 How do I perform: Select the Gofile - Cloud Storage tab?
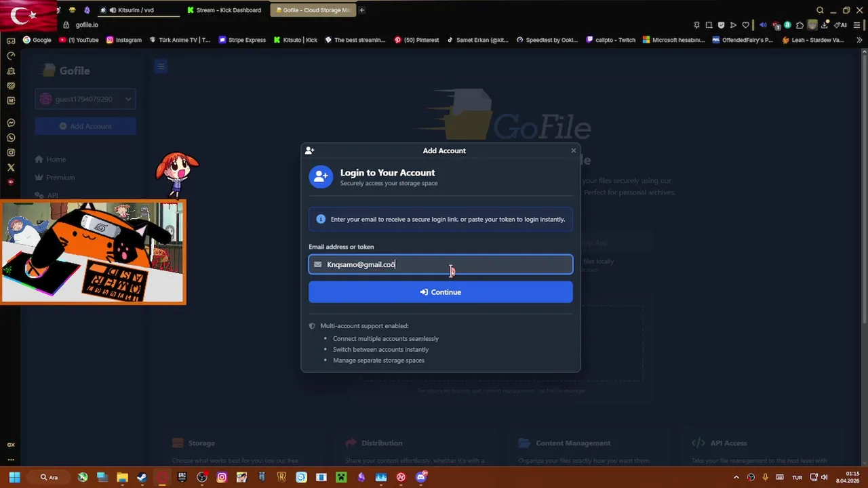coord(313,10)
